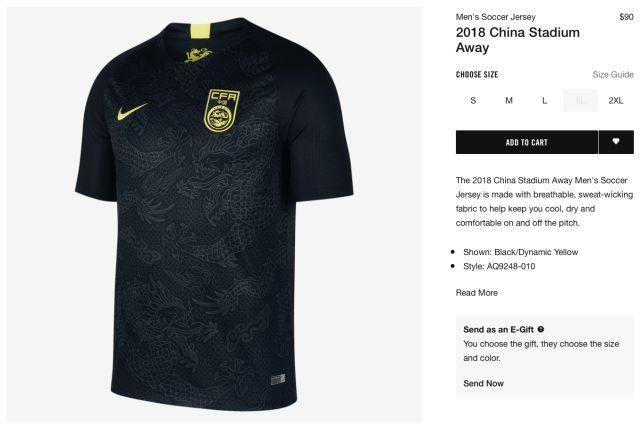Click the Style AQ9248-010 text
Viewport: 640px width, 427px height.
pos(499,266)
